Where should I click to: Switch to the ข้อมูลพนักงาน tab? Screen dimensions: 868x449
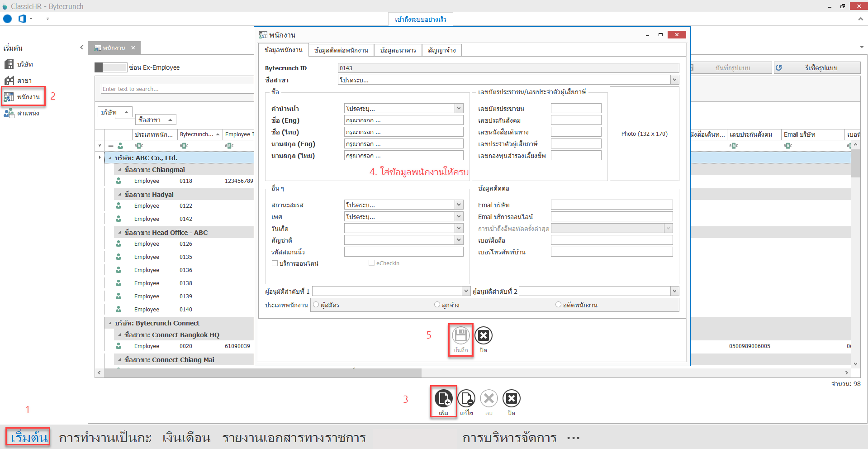[x=284, y=50]
